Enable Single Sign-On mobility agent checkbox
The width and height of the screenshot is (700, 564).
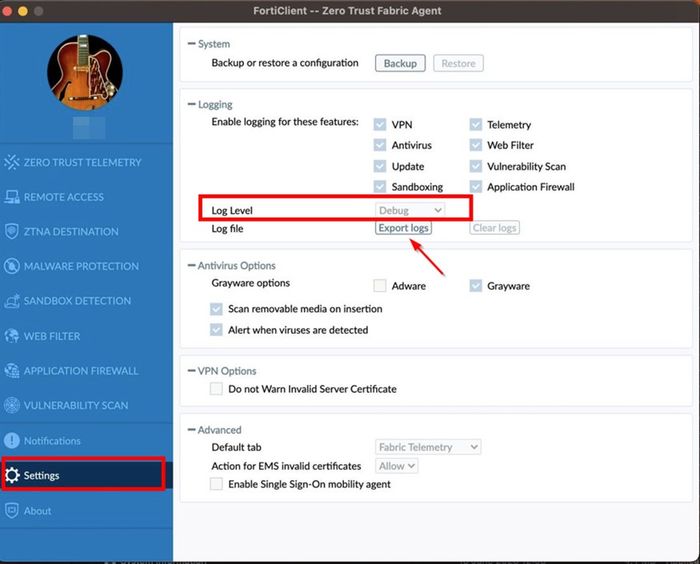pos(216,484)
